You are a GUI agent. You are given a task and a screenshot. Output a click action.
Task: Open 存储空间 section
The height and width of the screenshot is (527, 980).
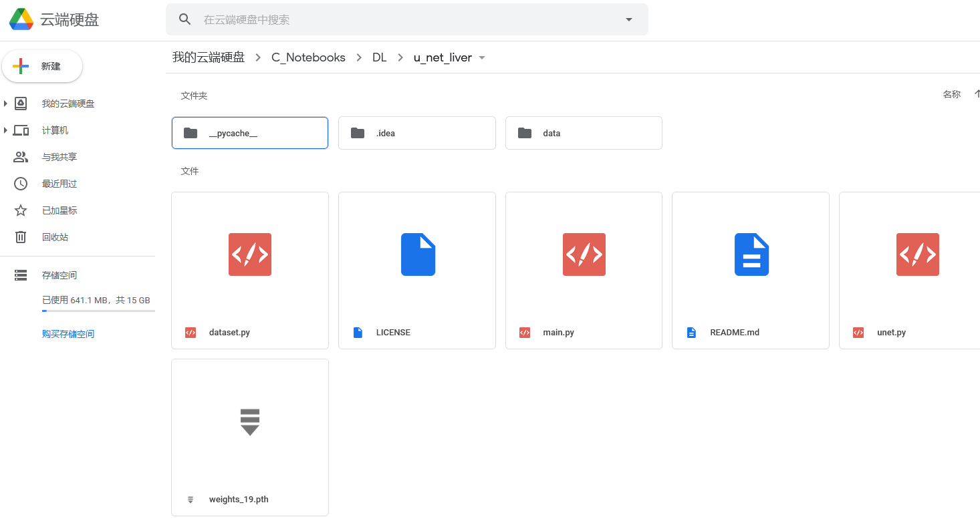click(59, 275)
